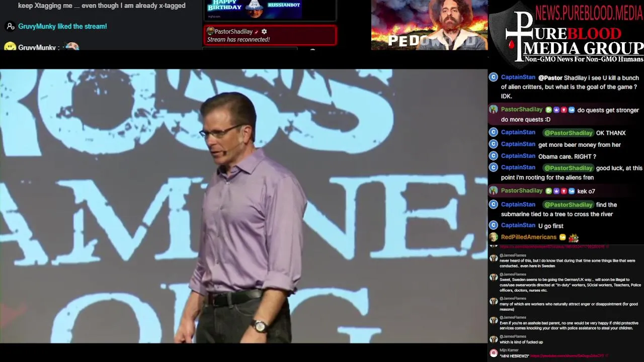Click the blue badge on the 'kek o7' message

(571, 191)
